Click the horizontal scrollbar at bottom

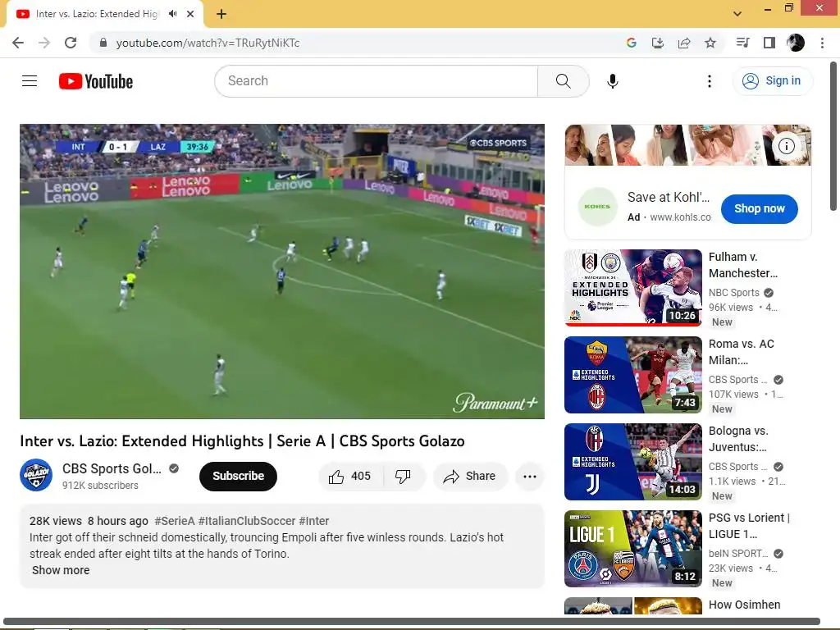[x=412, y=622]
